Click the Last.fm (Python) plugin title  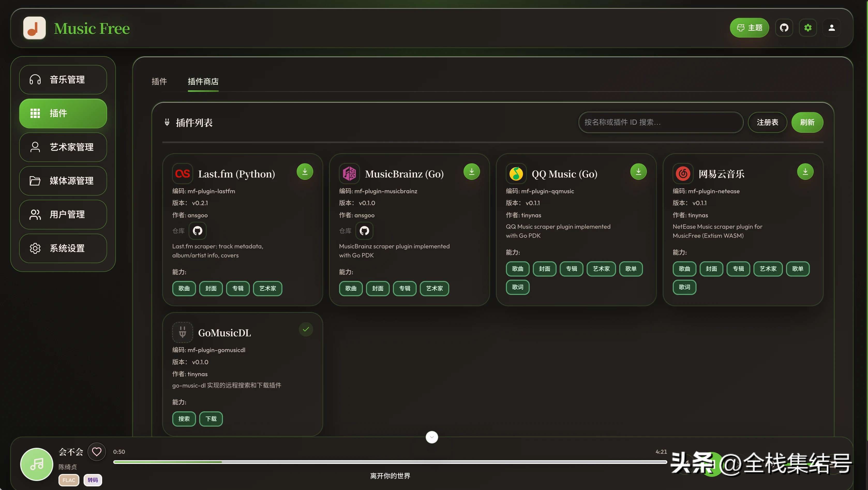237,174
